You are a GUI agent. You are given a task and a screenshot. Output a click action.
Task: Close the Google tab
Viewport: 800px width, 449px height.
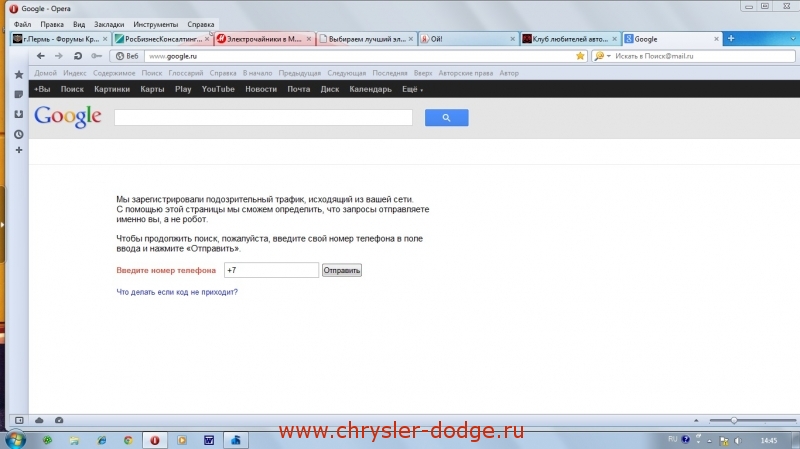point(716,39)
